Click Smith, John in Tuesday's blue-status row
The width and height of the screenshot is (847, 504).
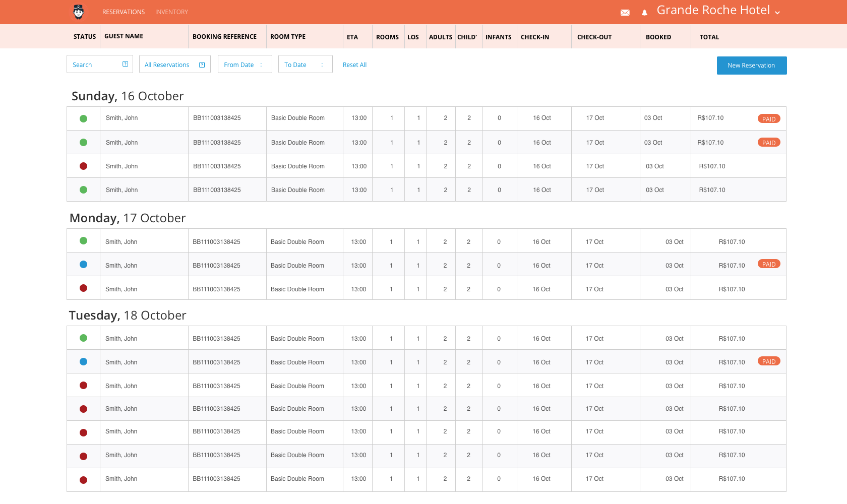click(x=121, y=362)
